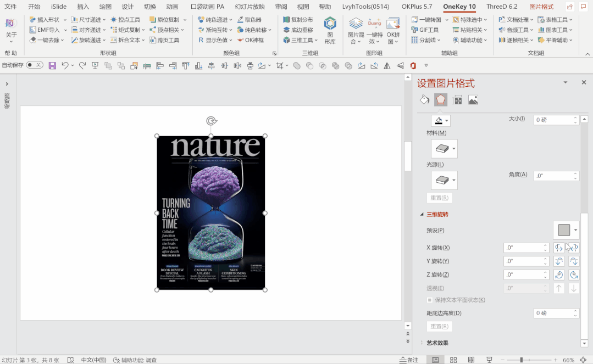Click the Crop tool icon
Screen dimensions: 593x364
[280, 66]
